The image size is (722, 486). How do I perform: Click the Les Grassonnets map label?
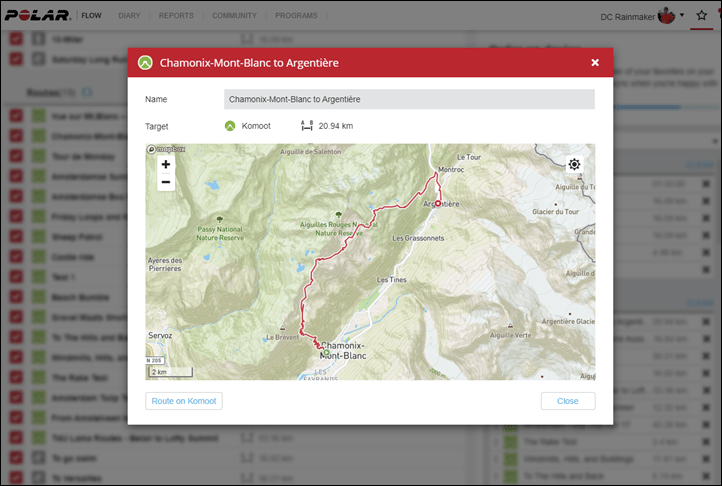pyautogui.click(x=418, y=238)
